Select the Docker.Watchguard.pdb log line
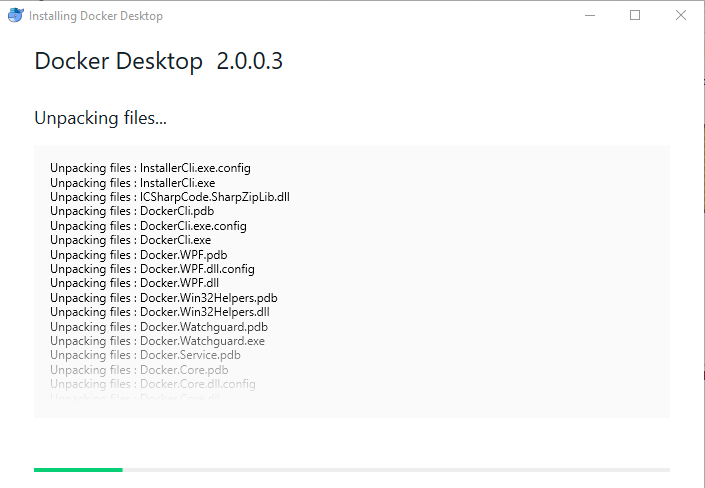Viewport: 705px width, 488px height. pos(159,327)
